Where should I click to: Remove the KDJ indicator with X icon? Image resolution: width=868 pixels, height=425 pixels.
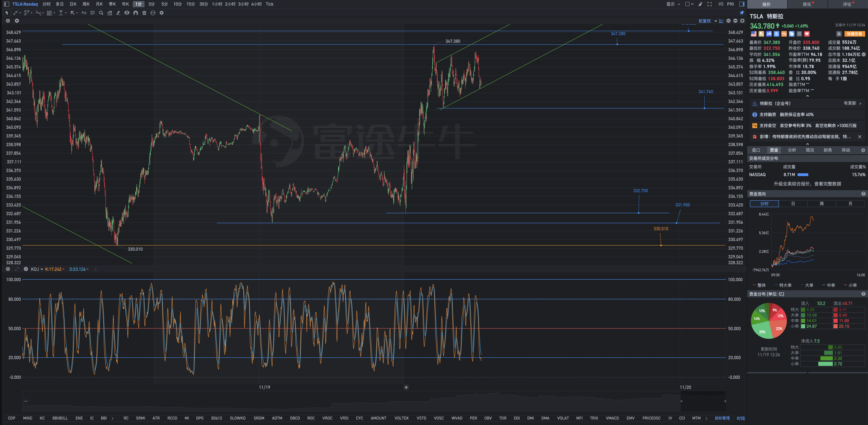[26, 269]
